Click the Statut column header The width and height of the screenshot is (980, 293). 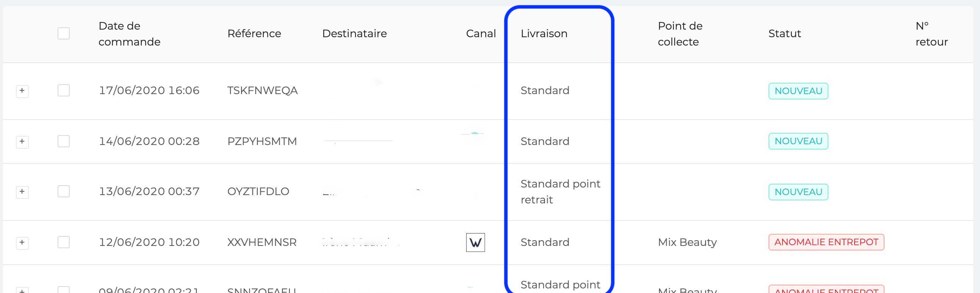click(x=784, y=33)
